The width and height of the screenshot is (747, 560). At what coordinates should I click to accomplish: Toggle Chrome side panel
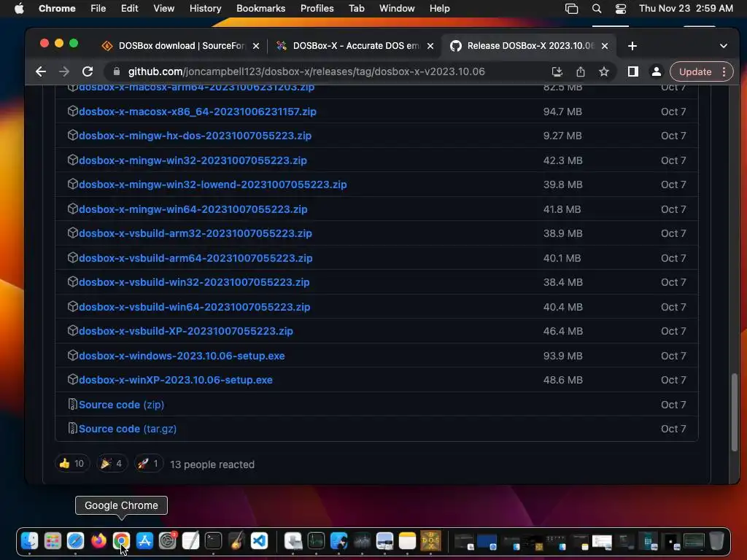coord(632,71)
